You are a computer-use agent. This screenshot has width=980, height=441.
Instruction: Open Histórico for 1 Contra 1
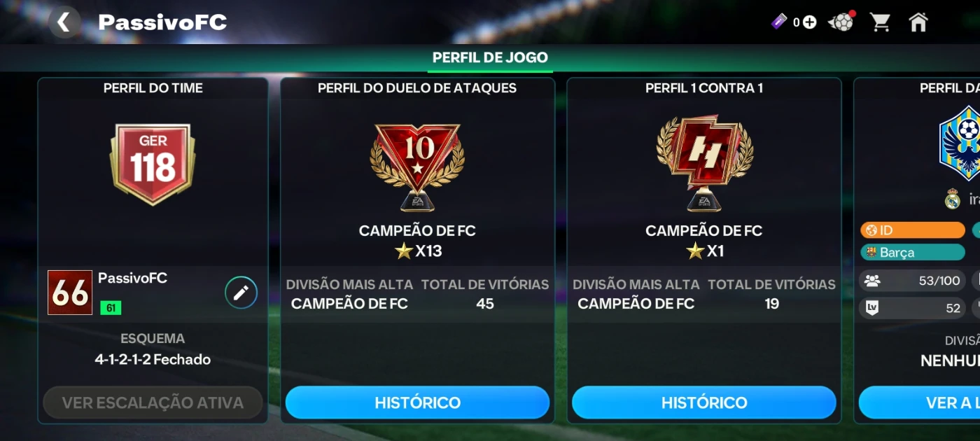[x=704, y=402]
